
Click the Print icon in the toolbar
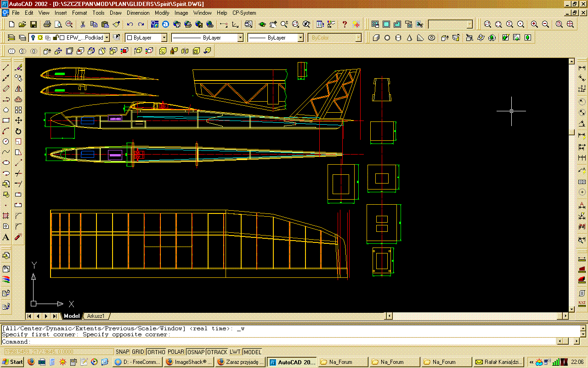tap(47, 24)
